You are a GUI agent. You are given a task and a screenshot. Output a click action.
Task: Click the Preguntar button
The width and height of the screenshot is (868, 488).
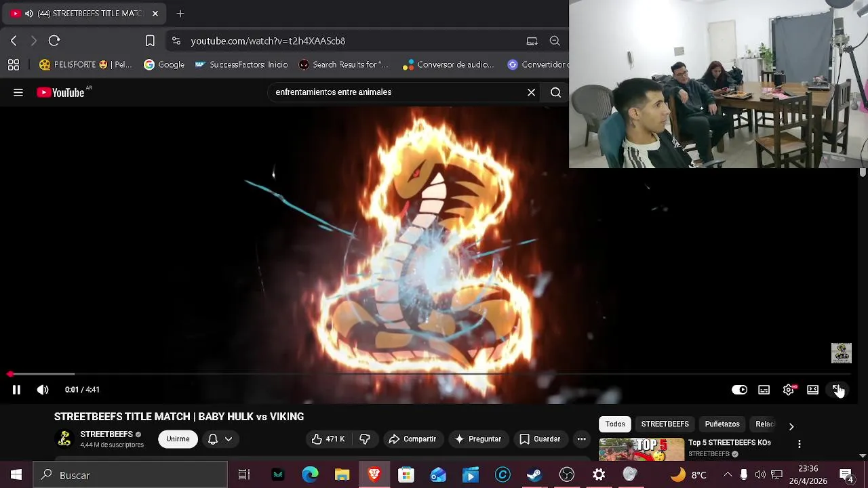click(x=478, y=439)
